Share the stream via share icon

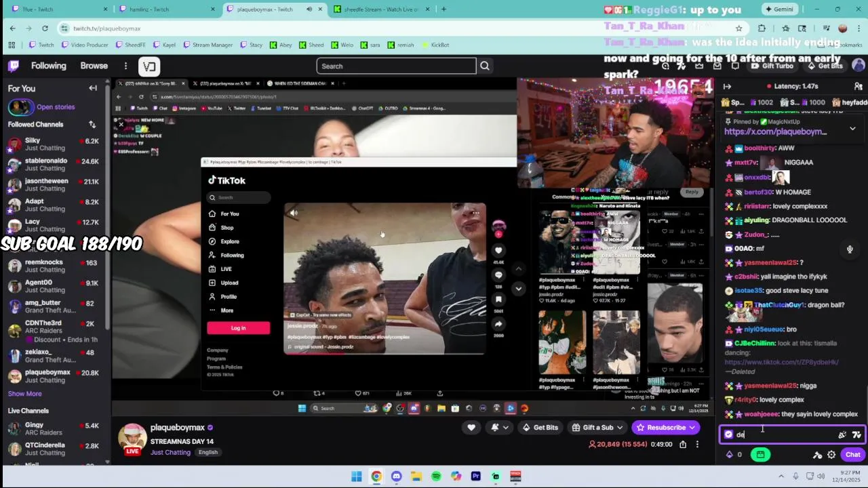click(683, 445)
